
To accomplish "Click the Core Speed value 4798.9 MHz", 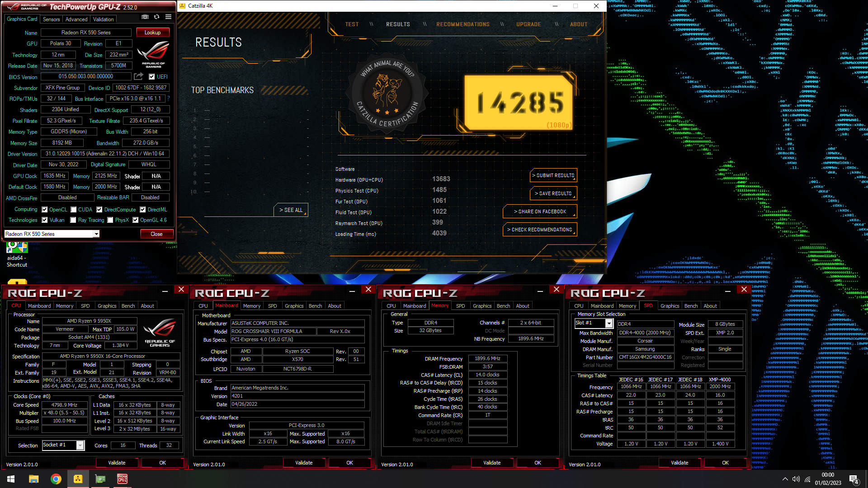I will (x=64, y=405).
